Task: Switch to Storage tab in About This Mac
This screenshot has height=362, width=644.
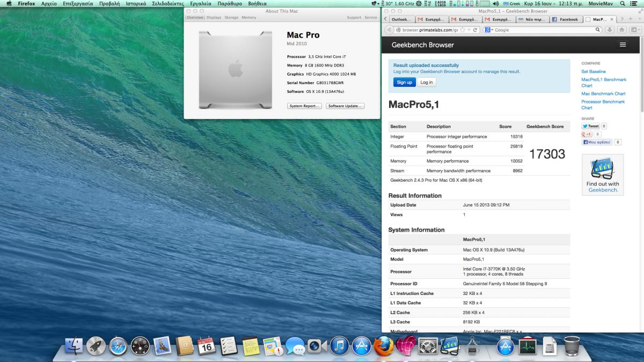Action: [231, 18]
